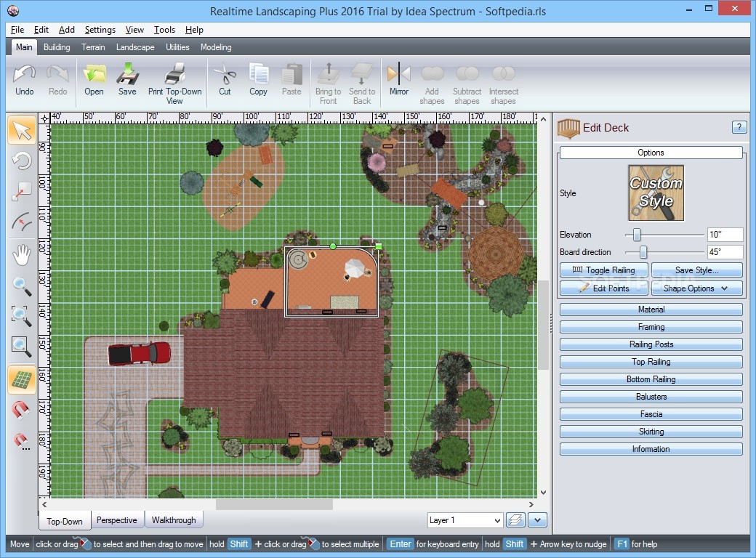Screen dimensions: 756x558
Task: Expand the Shape Options dropdown
Action: point(696,288)
